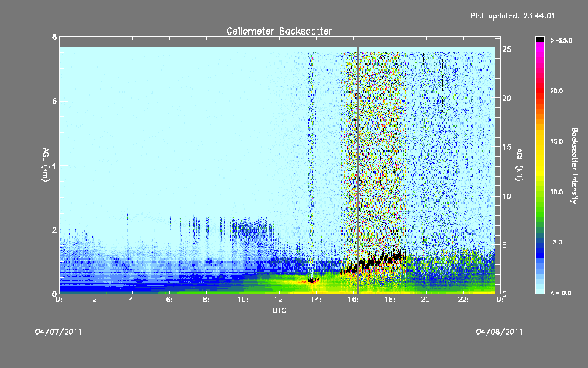Click the gray vertical time marker line on the plot
Screen dimensions: 588x368
(x=358, y=170)
